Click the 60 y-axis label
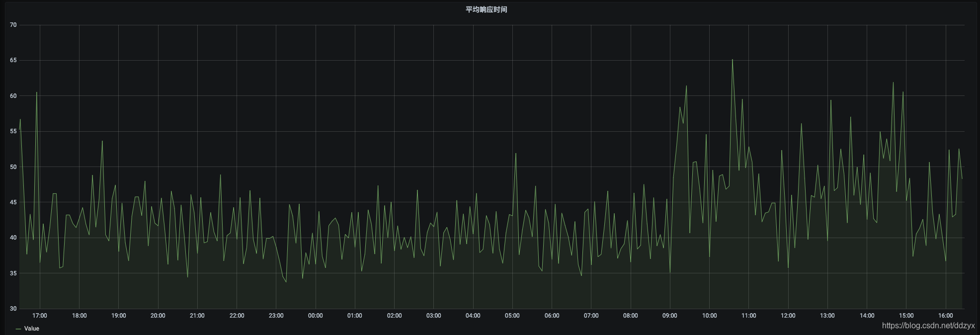Viewport: 980px width, 335px height. (13, 96)
